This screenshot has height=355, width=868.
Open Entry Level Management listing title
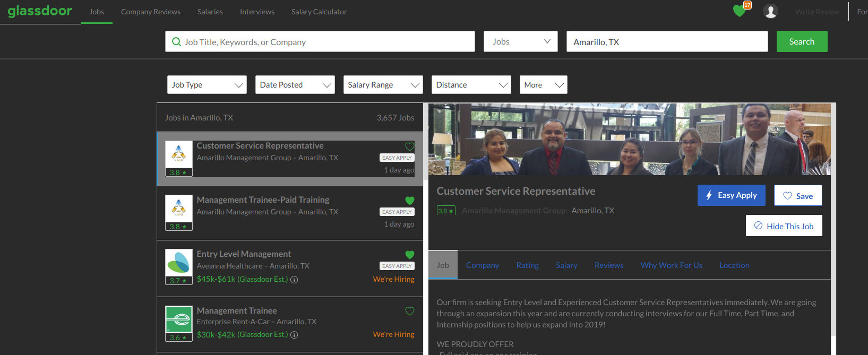(244, 254)
